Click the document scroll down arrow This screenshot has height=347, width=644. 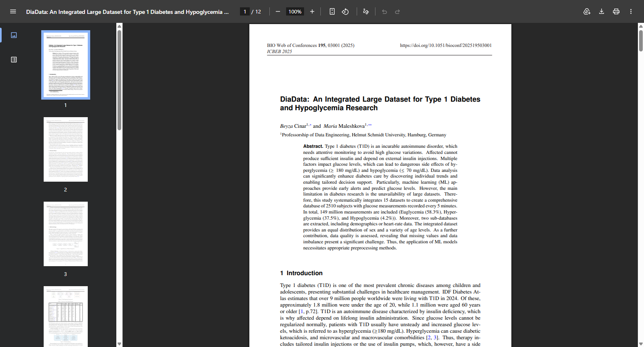tap(641, 344)
